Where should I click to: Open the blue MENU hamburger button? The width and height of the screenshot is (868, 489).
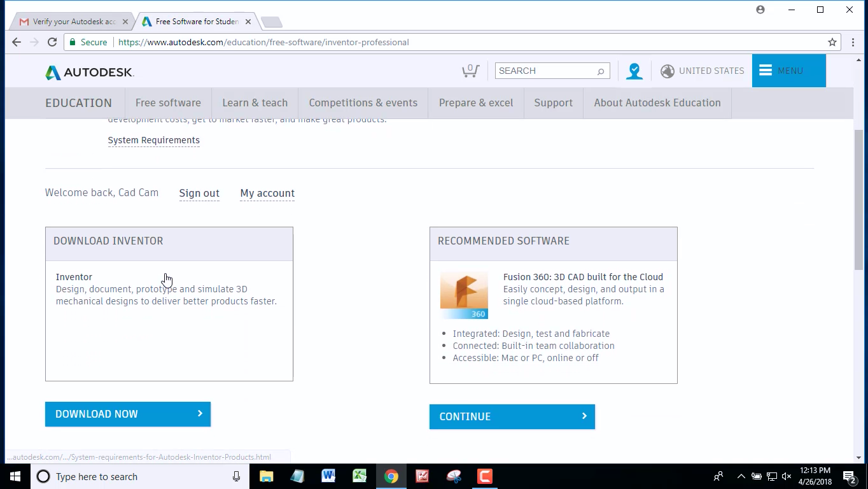pos(788,71)
